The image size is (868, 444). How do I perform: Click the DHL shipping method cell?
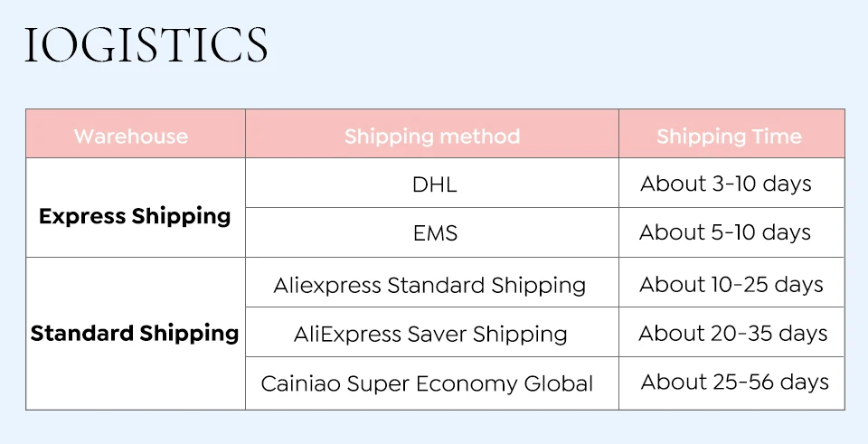click(434, 184)
